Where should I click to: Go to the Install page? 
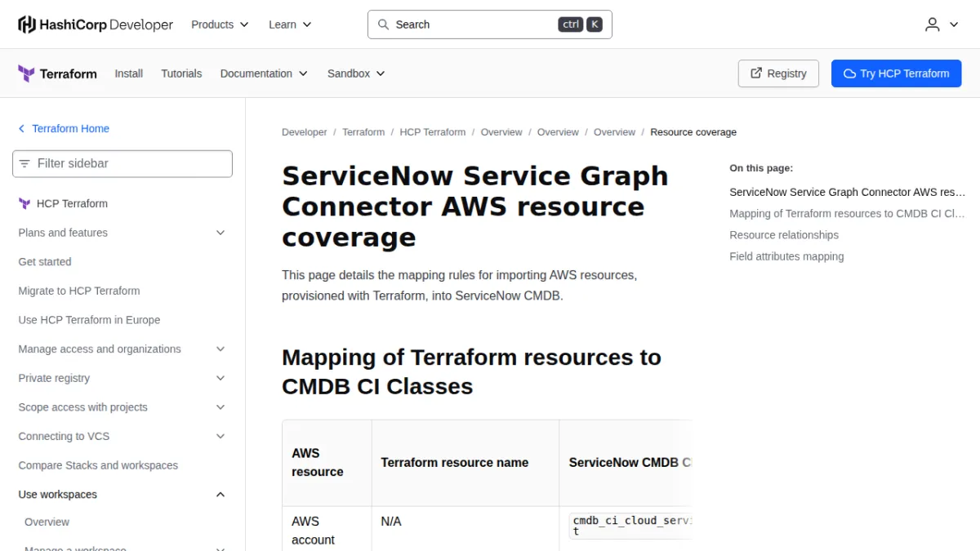click(129, 73)
